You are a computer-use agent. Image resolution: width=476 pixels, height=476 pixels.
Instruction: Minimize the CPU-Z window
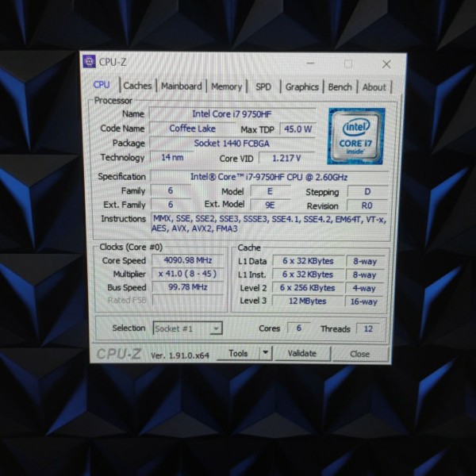coord(310,63)
